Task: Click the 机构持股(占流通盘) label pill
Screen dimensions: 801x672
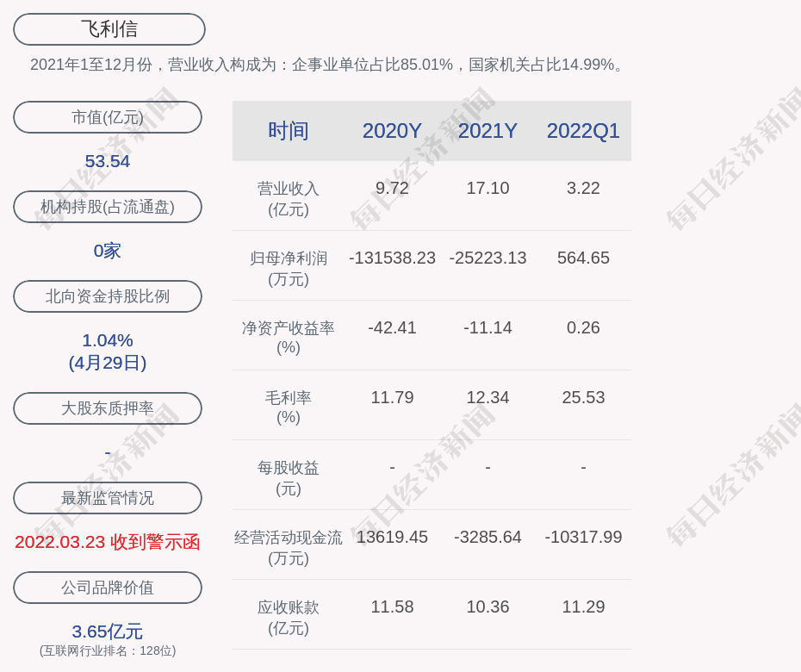Action: click(108, 207)
